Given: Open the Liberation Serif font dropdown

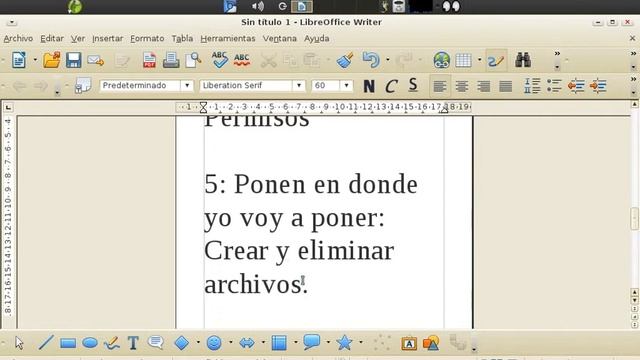Looking at the screenshot, I should 299,86.
